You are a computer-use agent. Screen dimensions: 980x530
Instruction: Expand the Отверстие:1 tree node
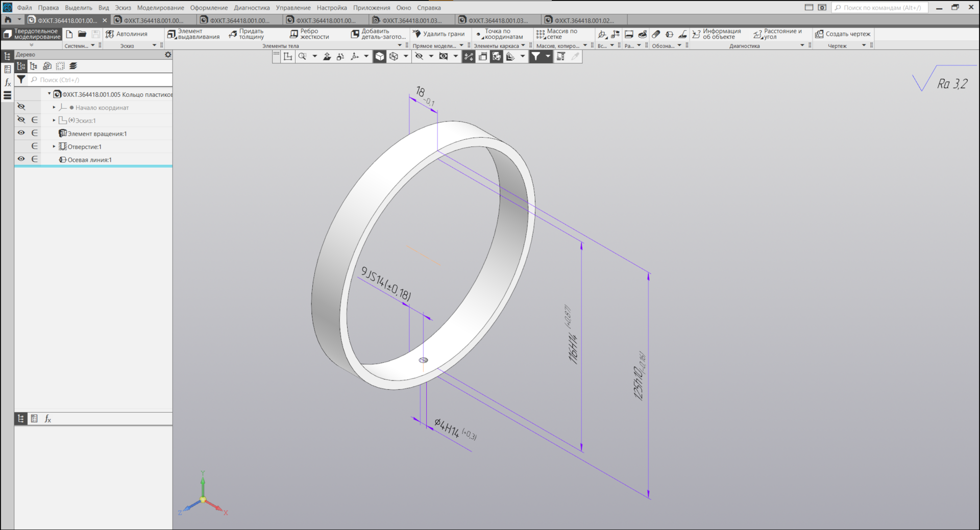[x=54, y=146]
